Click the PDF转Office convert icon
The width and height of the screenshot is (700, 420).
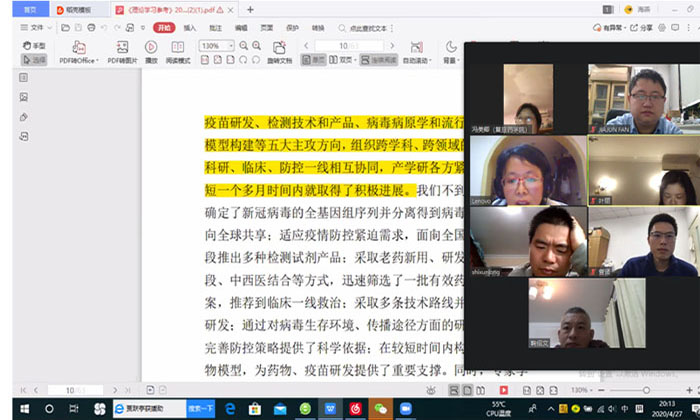point(79,47)
